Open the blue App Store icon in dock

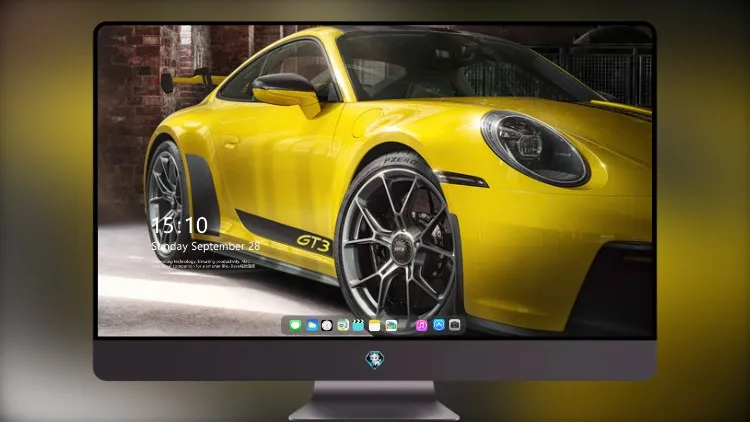click(x=439, y=325)
